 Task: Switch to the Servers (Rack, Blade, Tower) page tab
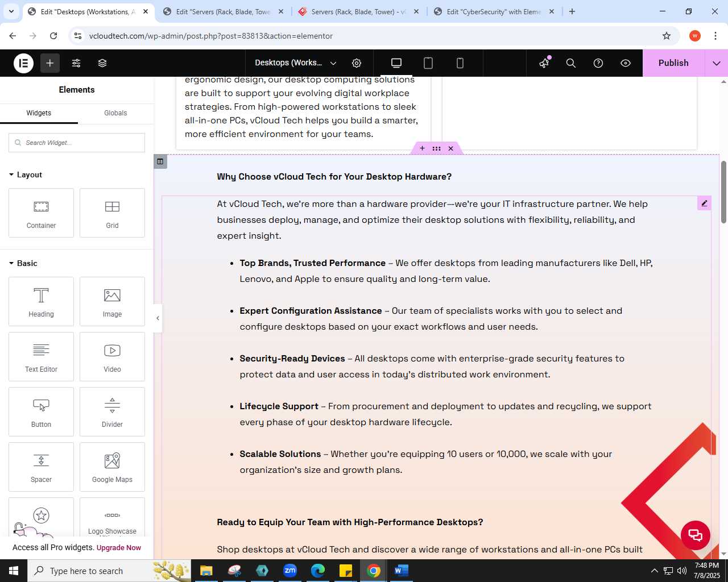pos(358,11)
